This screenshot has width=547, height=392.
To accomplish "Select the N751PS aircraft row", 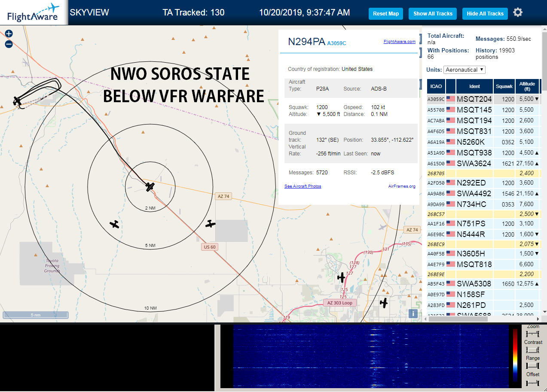I will pos(483,224).
